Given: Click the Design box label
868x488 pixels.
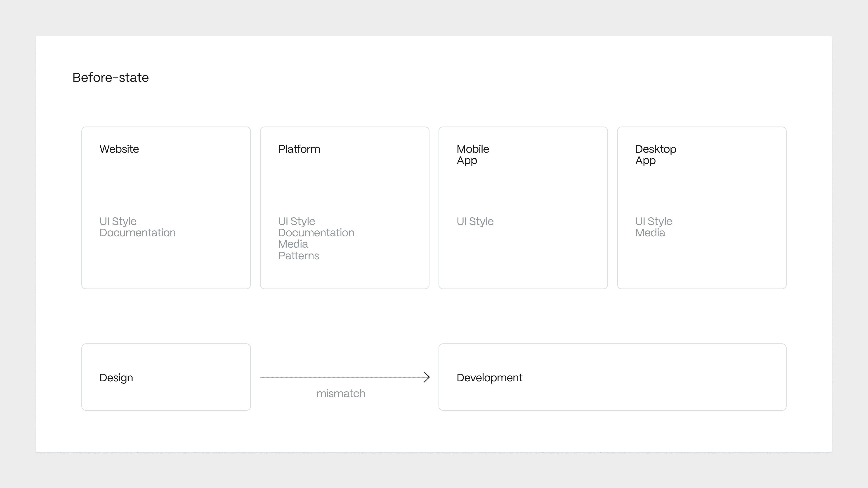Looking at the screenshot, I should coord(116,378).
